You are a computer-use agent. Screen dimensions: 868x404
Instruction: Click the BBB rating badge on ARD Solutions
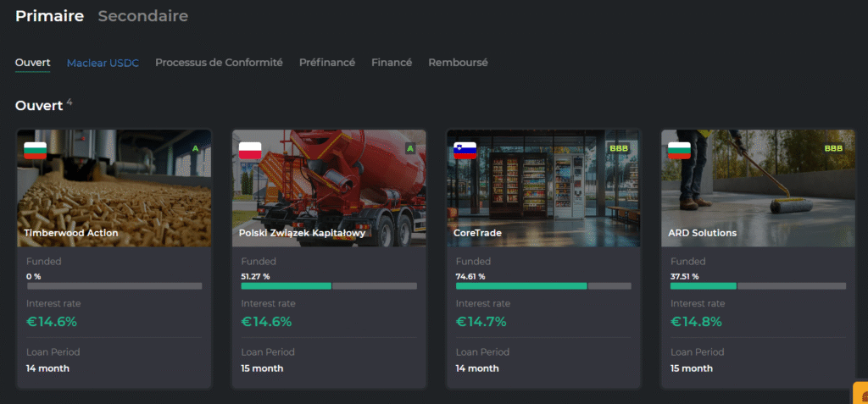834,148
